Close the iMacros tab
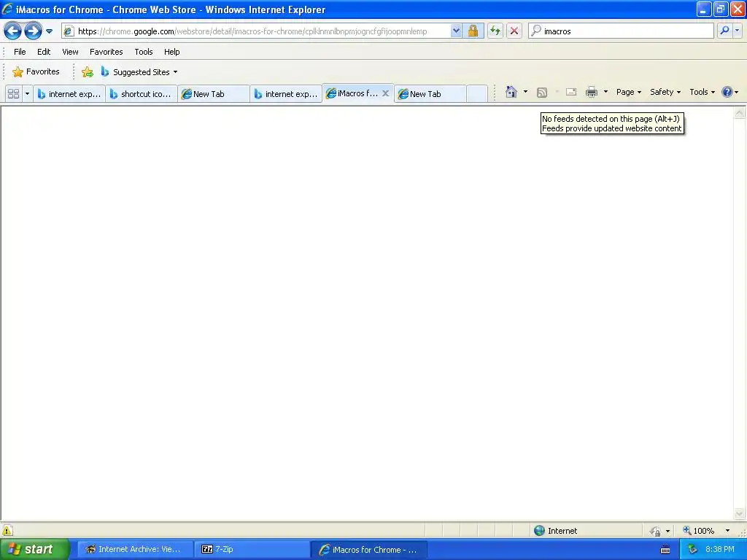Screen dimensions: 747x560 386,93
